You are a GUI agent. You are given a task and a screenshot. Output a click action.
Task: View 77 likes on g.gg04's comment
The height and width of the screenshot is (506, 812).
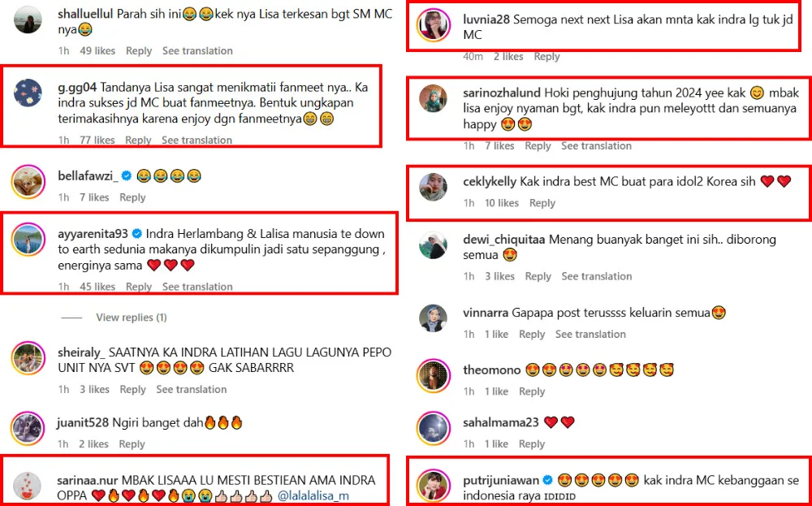97,140
